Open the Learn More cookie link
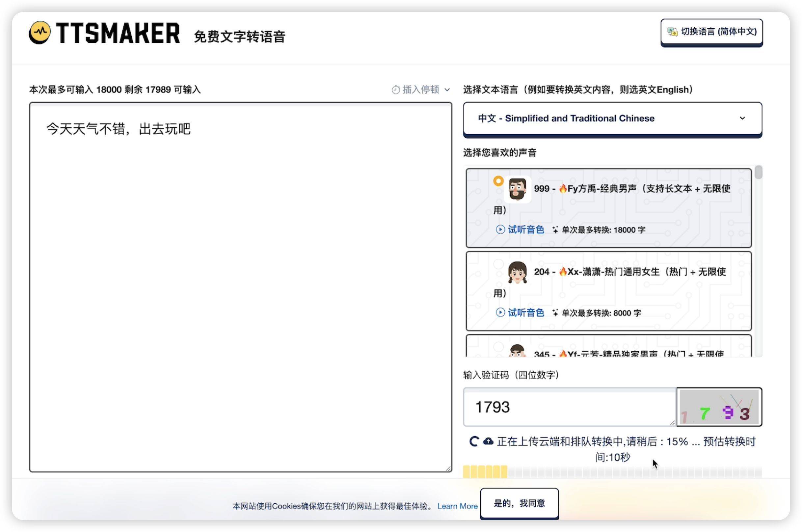The width and height of the screenshot is (802, 532). pyautogui.click(x=457, y=506)
